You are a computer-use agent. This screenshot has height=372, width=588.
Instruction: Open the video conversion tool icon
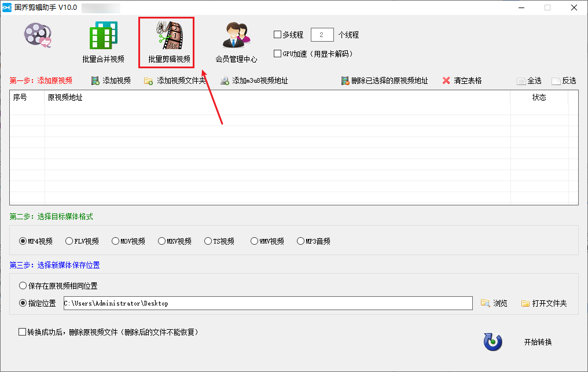[38, 36]
